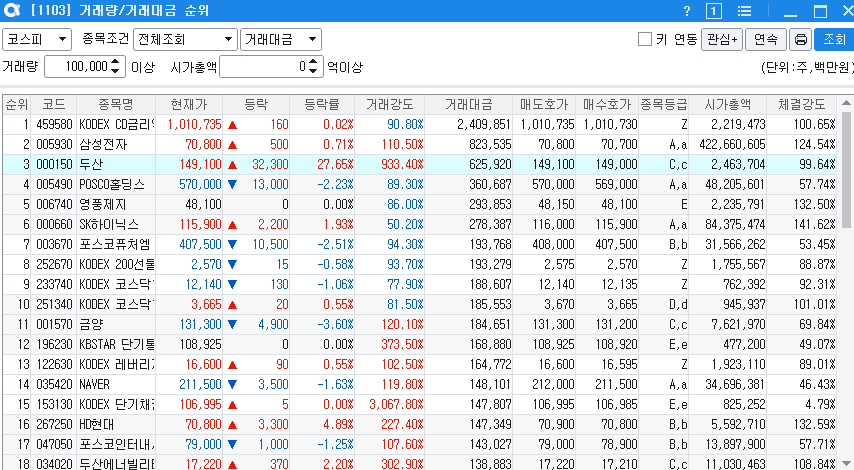Click code 196230 for KBSTAR 단기
This screenshot has height=470, width=854.
pyautogui.click(x=54, y=345)
